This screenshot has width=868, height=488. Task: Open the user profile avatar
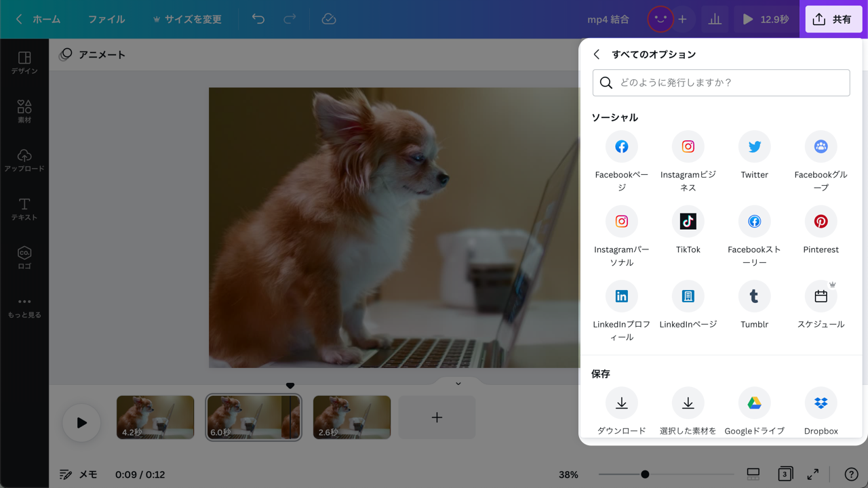pyautogui.click(x=660, y=19)
